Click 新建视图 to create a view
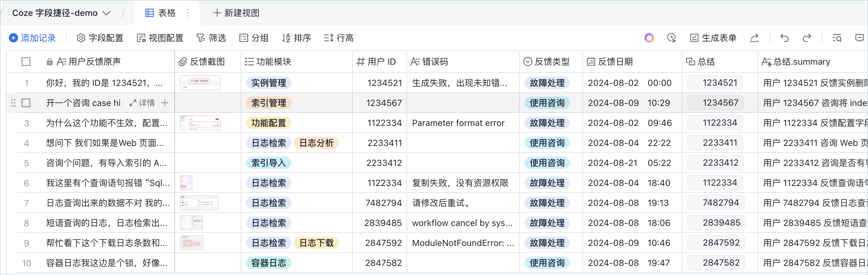Image resolution: width=868 pixels, height=275 pixels. pyautogui.click(x=236, y=13)
